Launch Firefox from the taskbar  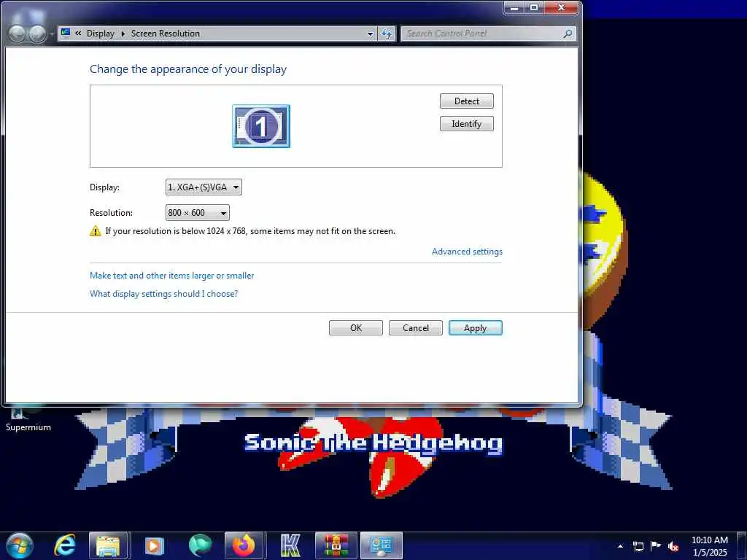pyautogui.click(x=244, y=545)
